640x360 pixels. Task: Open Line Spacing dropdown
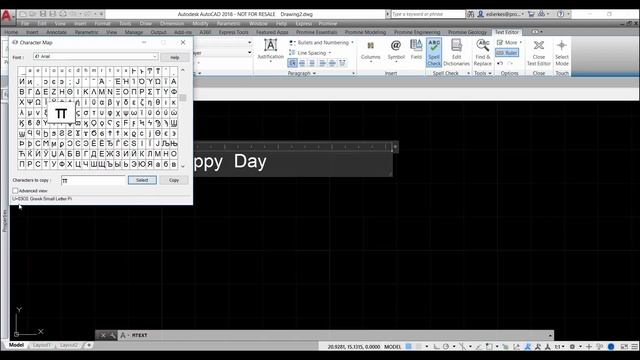(310, 53)
